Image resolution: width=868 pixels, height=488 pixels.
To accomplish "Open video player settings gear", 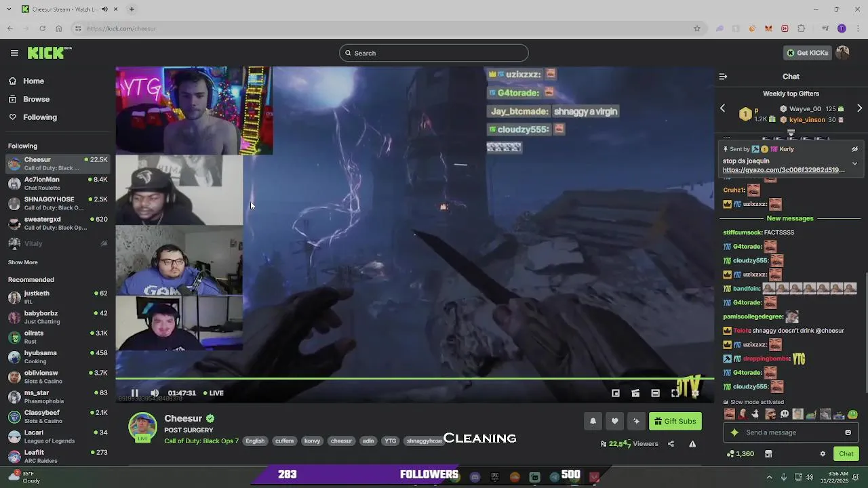I will pyautogui.click(x=695, y=393).
